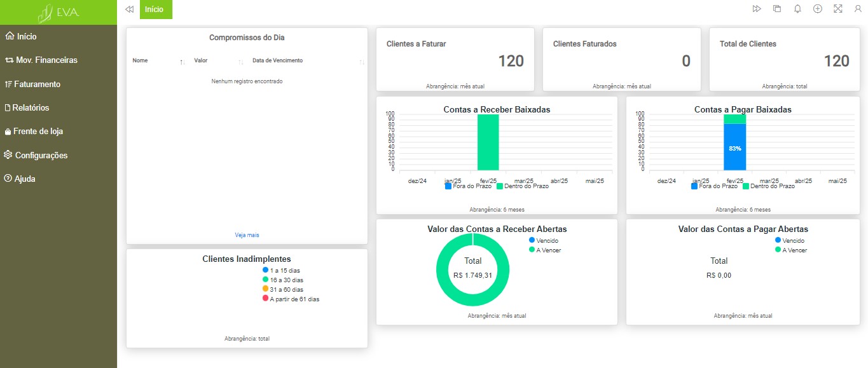Toggle Dentro do Prazo legend in Contas a Receber
This screenshot has height=368, width=868.
coord(521,186)
